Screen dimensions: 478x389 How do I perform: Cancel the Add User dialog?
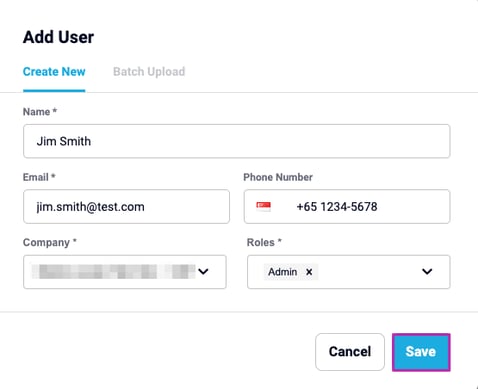[x=350, y=352]
